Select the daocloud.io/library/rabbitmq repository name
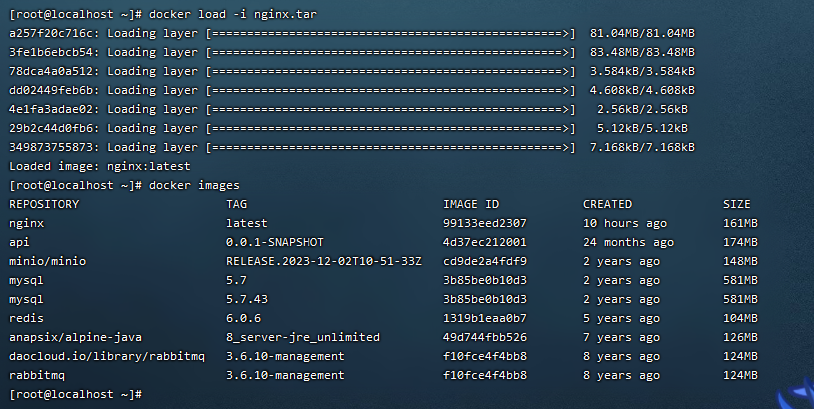814x409 pixels. (x=107, y=357)
